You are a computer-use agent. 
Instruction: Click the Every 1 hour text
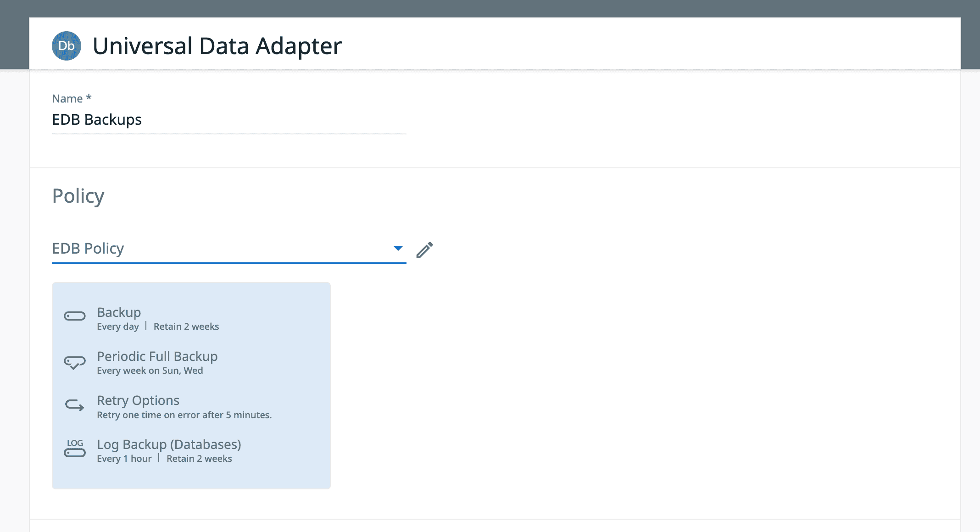(124, 459)
